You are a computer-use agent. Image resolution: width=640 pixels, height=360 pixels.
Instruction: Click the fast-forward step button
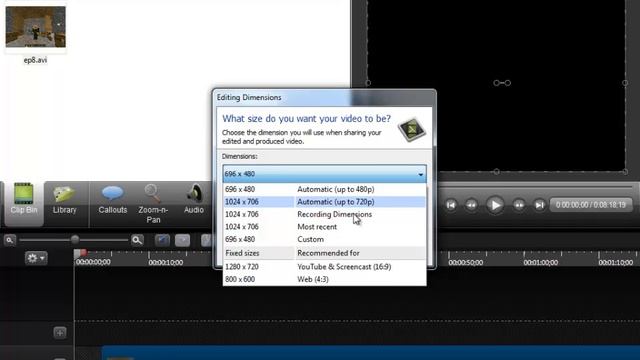pos(519,205)
